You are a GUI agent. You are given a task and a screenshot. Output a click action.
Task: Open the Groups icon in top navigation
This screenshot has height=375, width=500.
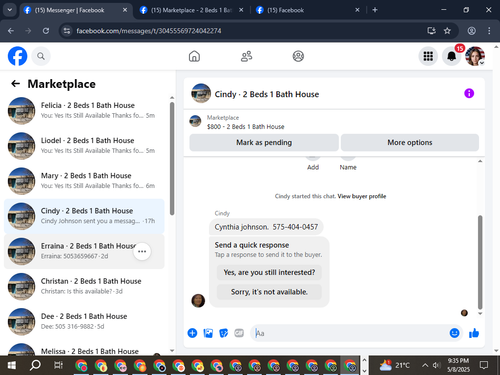[298, 56]
